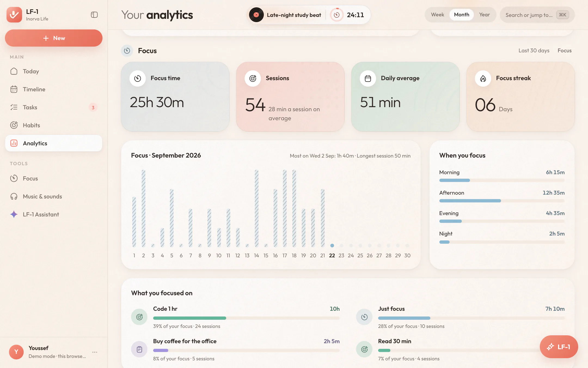Select the Month range tab
Screen dimensions: 588x368
[x=462, y=15]
